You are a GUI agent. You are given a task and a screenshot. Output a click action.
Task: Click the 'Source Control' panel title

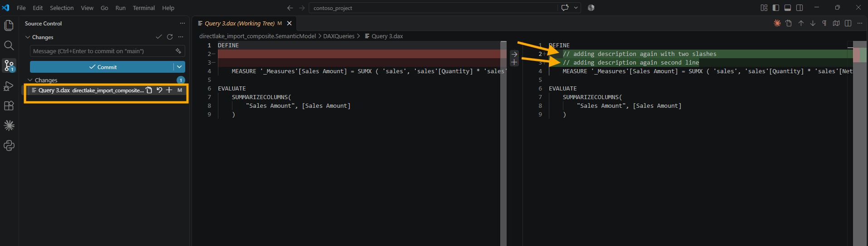43,23
